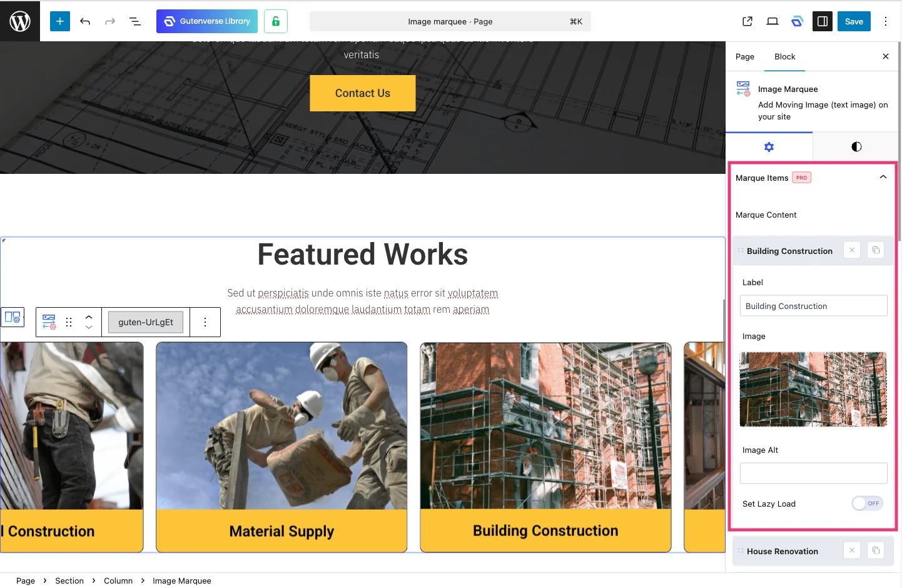
Task: Toggle the Set Lazy Load switch
Action: (867, 504)
